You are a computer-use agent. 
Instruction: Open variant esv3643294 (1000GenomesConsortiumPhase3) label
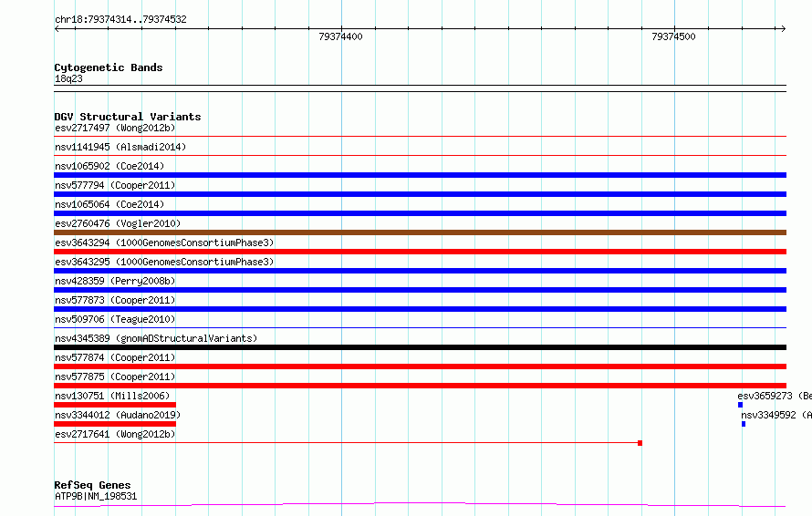[x=164, y=243]
